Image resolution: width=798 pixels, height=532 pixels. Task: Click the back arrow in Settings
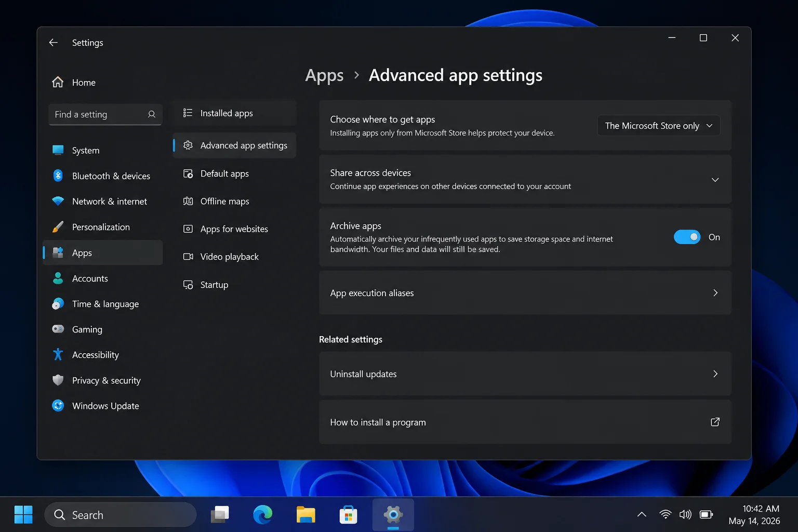click(x=54, y=43)
